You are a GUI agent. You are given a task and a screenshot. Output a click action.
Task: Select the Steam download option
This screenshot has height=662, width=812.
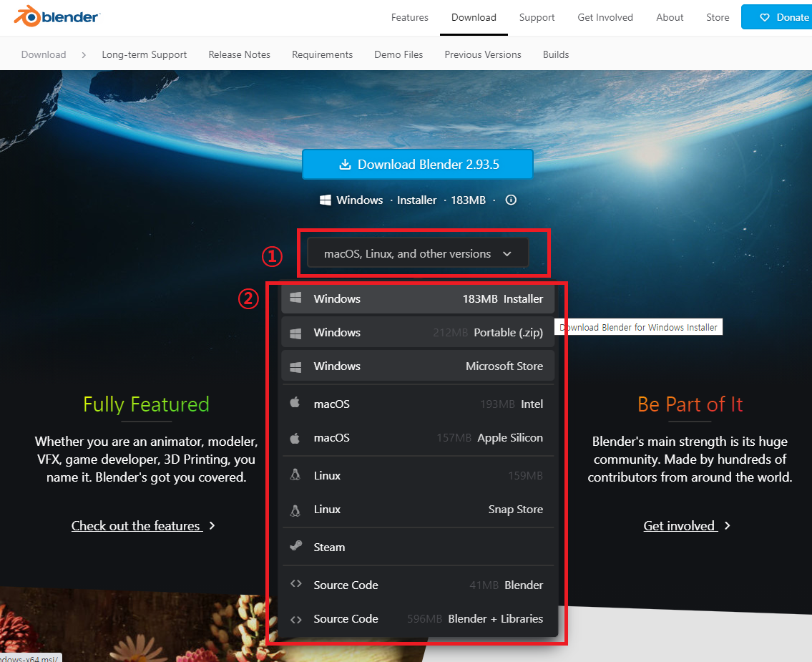click(417, 547)
